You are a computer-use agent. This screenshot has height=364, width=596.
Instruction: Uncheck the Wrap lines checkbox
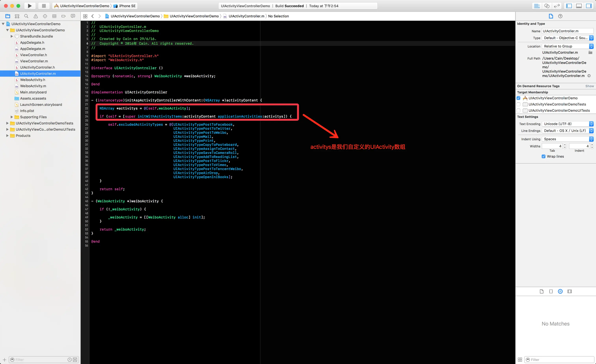pos(544,156)
